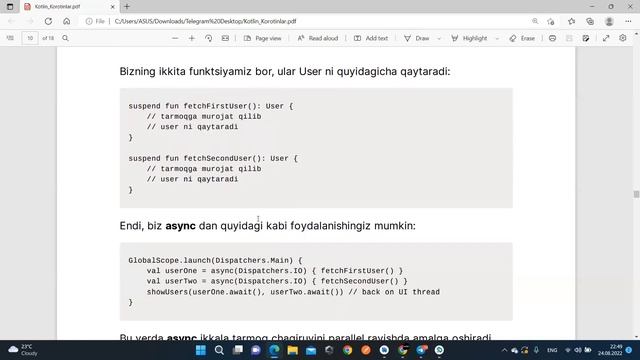The height and width of the screenshot is (360, 640).
Task: Open the user profile menu
Action: [609, 21]
